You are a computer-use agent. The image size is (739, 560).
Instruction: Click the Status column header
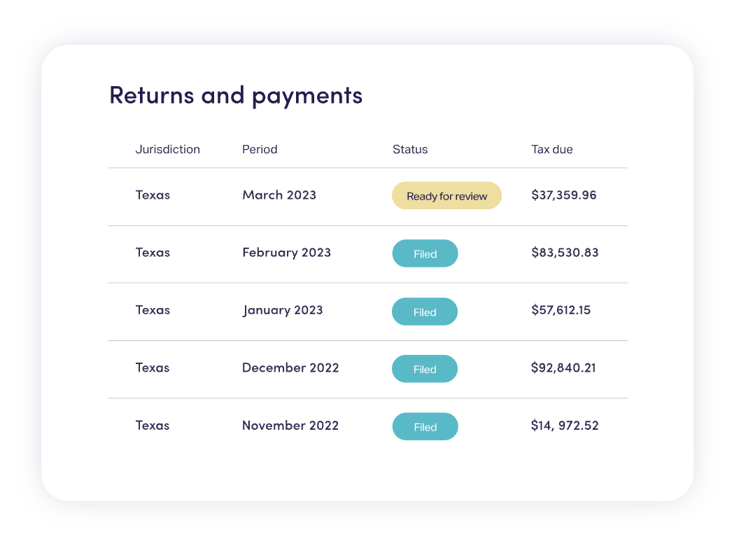[x=410, y=149]
